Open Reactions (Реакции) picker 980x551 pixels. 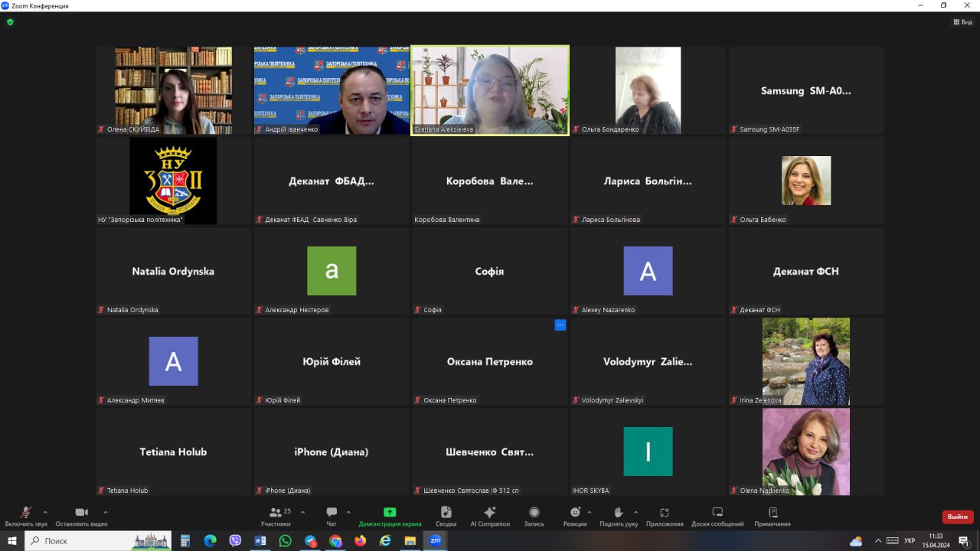pos(575,516)
